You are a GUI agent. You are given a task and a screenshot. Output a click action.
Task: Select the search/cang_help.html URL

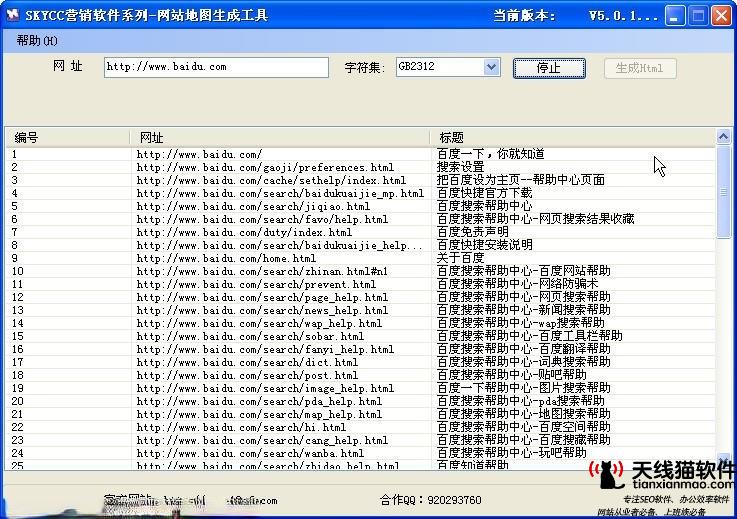262,440
